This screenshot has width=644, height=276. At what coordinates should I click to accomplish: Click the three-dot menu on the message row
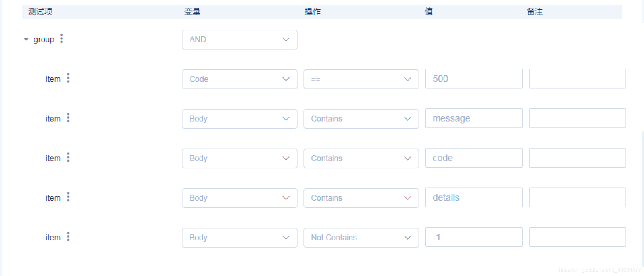click(68, 118)
